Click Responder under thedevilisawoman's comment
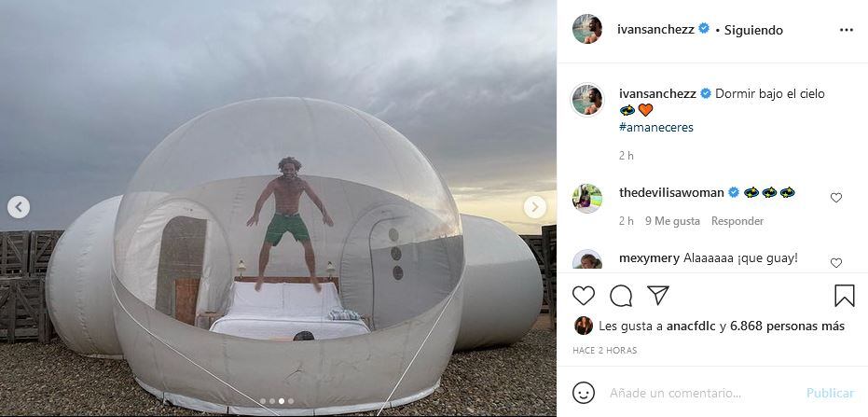The image size is (868, 417). (x=737, y=221)
